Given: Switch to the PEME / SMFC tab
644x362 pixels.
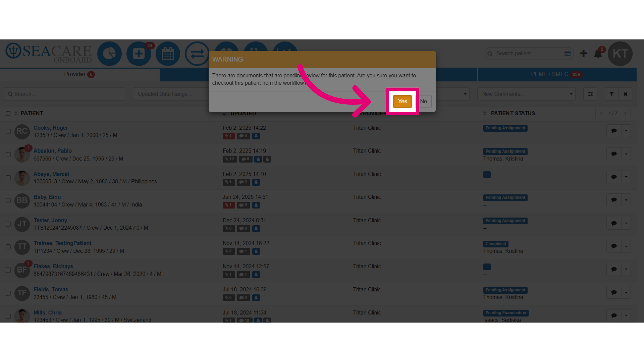Looking at the screenshot, I should point(557,74).
